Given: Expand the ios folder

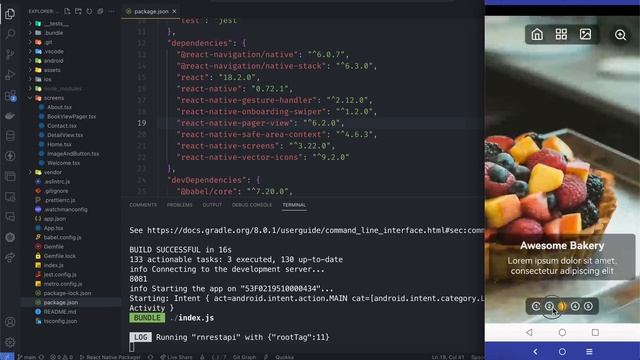Looking at the screenshot, I should (30, 79).
